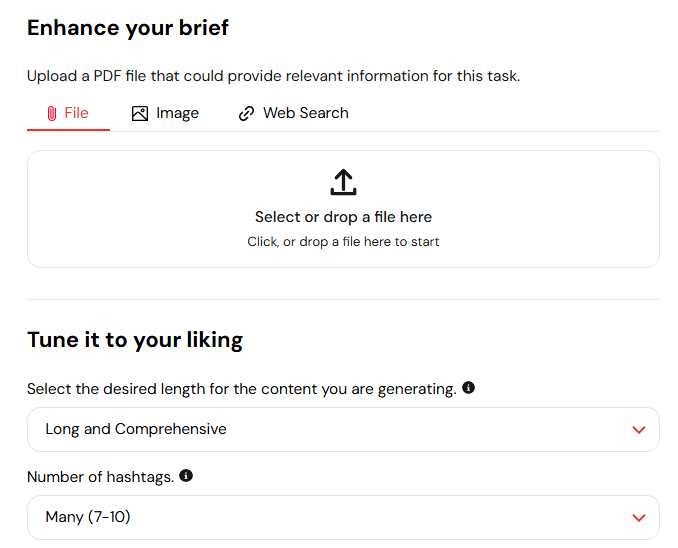Click the picture icon beside Image
The height and width of the screenshot is (548, 678).
tap(140, 113)
